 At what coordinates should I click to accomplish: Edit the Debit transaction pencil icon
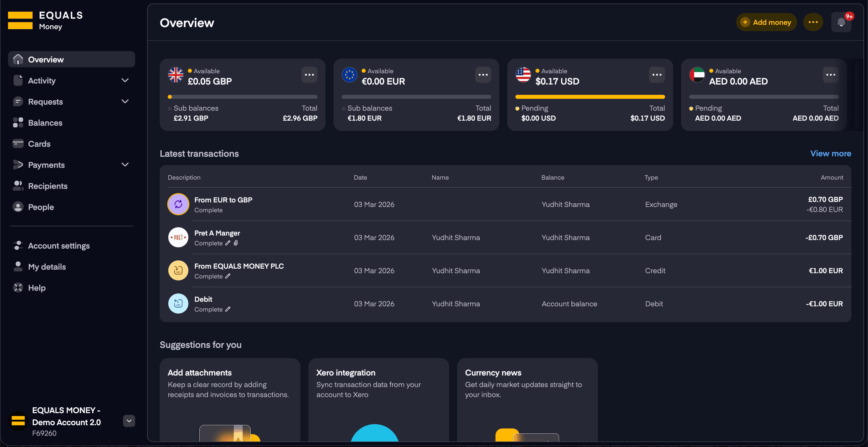228,309
